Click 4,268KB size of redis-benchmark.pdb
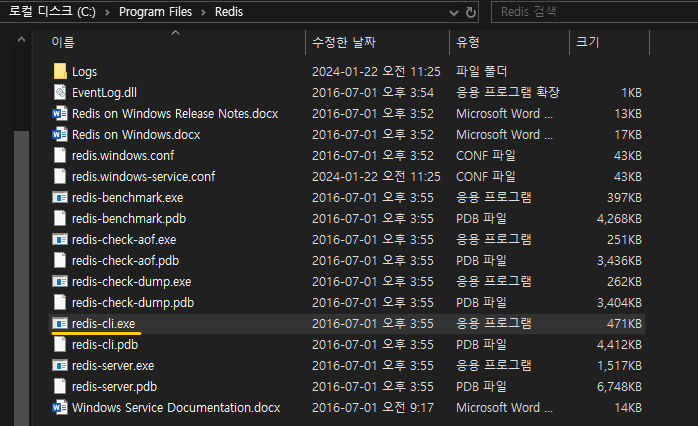698x426 pixels. tap(619, 219)
